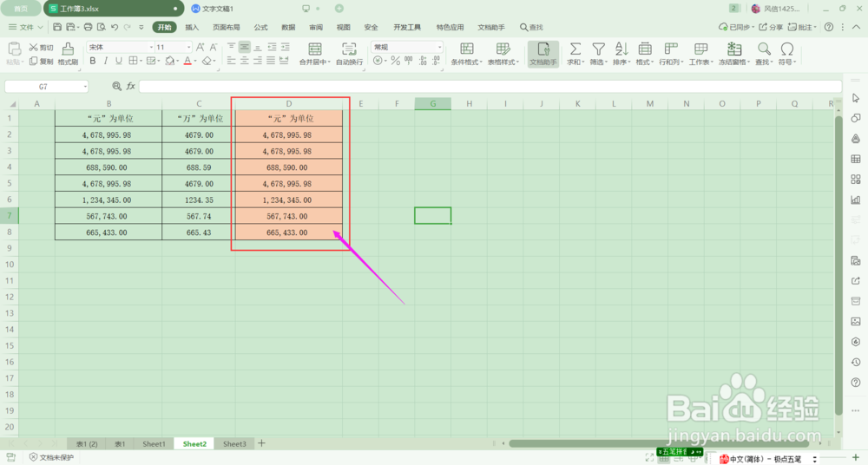Click Freeze Panes (冻结窗格)
Screen dimensions: 868x465
point(734,54)
